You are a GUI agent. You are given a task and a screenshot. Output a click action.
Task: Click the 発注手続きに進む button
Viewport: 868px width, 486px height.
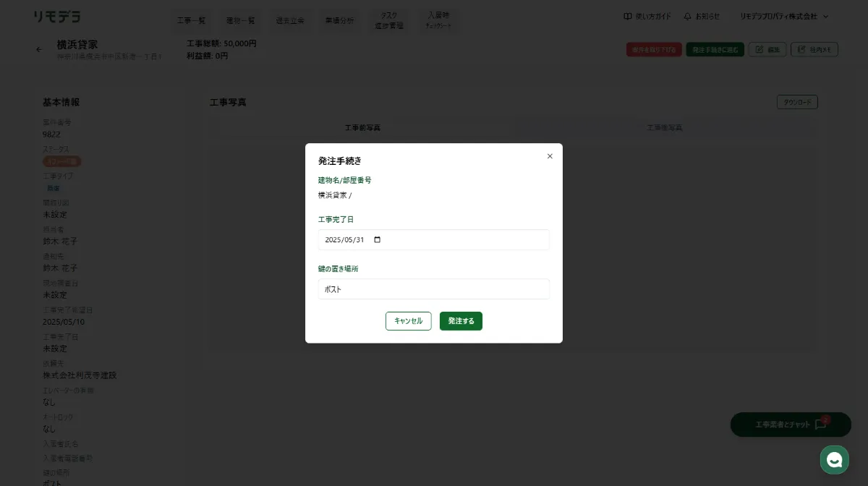(715, 50)
